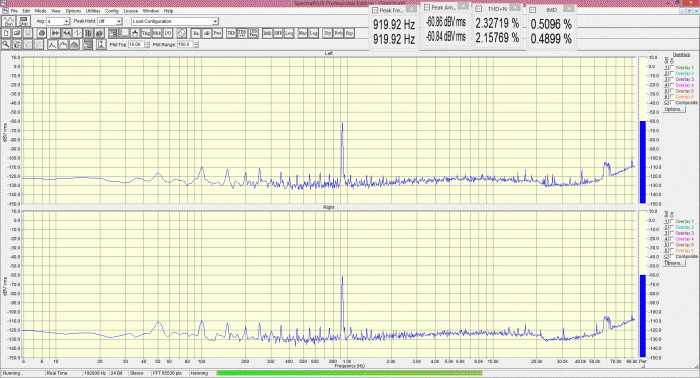
Task: Enable Overlay 5 checkbox in Left plot
Action: point(672,91)
